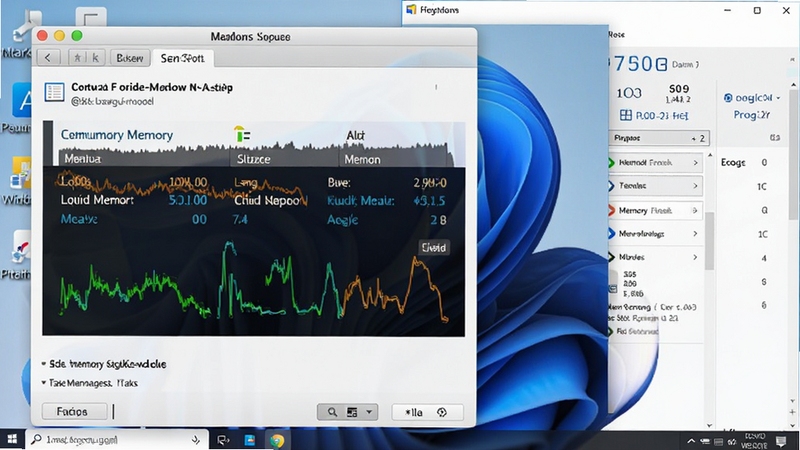Image resolution: width=800 pixels, height=450 pixels.
Task: Click the circular refresh icon at bottom right
Action: pos(442,412)
